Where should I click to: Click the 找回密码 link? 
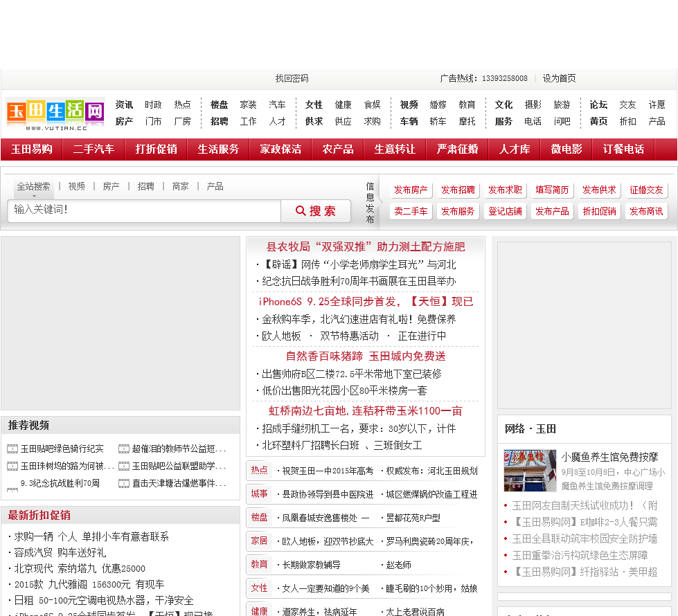coord(292,78)
